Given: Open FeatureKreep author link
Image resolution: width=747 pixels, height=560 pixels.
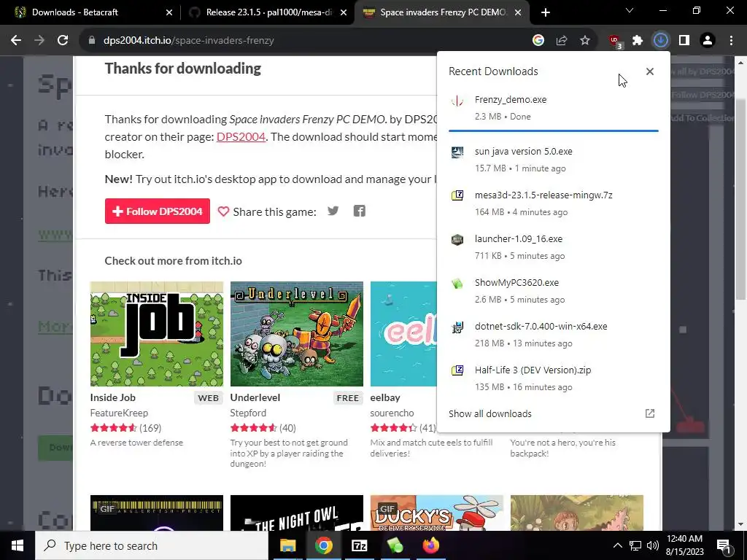Looking at the screenshot, I should tap(119, 413).
